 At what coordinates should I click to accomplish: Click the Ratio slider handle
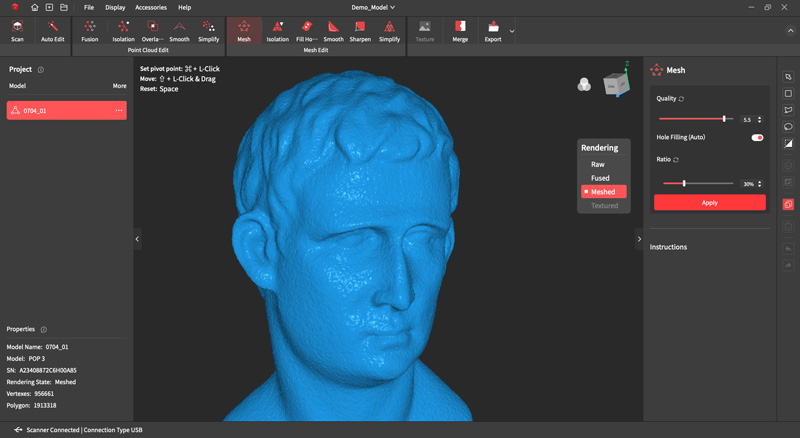pyautogui.click(x=684, y=183)
